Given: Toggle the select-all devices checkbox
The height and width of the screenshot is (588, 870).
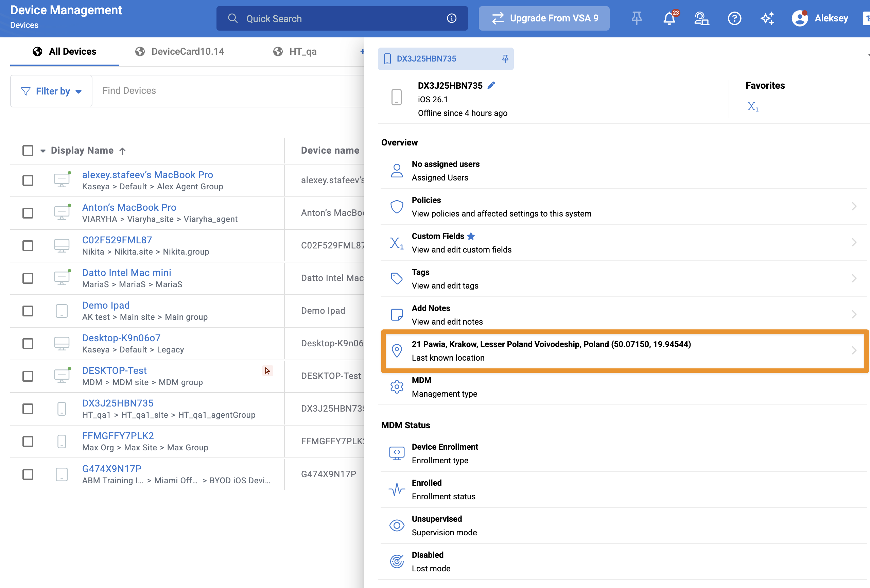Looking at the screenshot, I should click(x=28, y=151).
